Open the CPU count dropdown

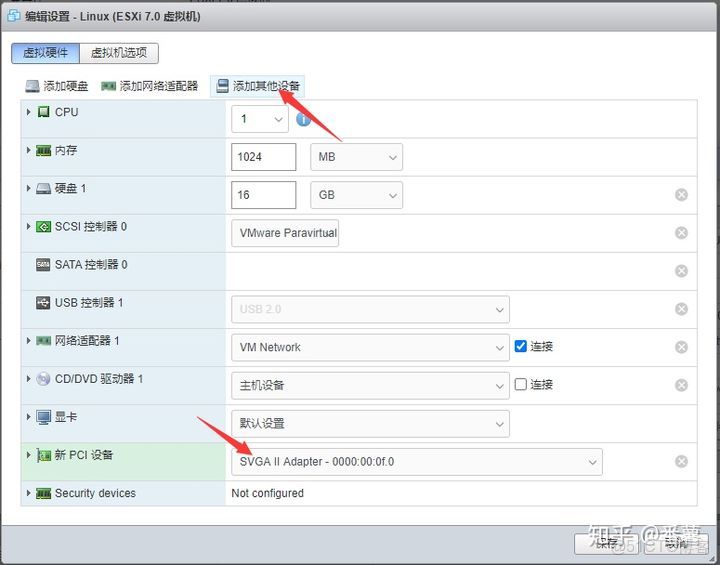(x=260, y=119)
